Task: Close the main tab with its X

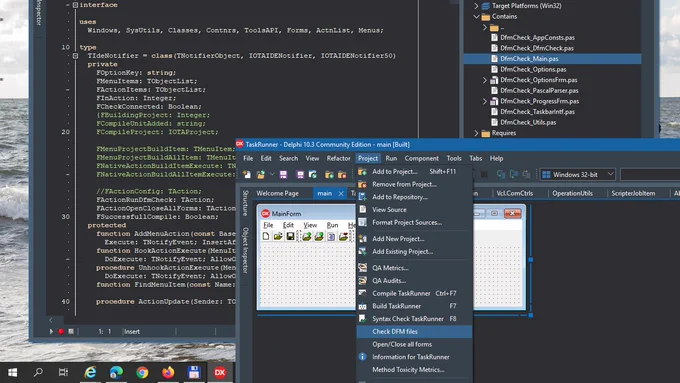Action: (341, 193)
